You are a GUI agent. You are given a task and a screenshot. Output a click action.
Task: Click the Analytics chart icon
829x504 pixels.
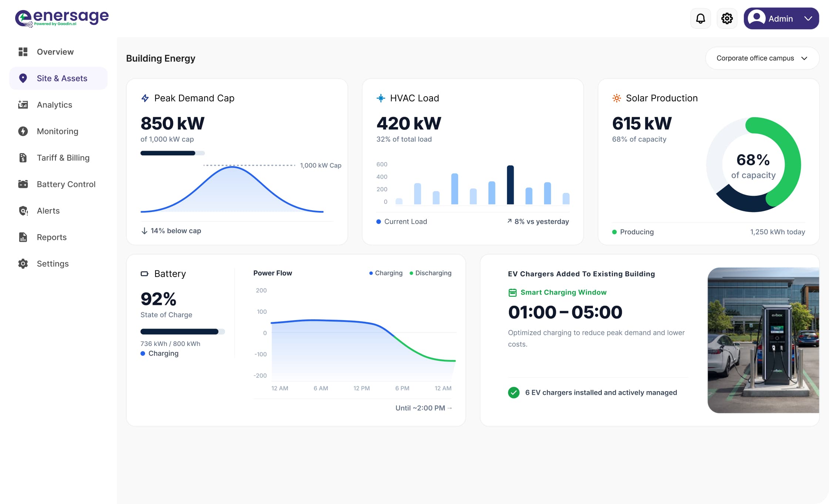point(23,105)
